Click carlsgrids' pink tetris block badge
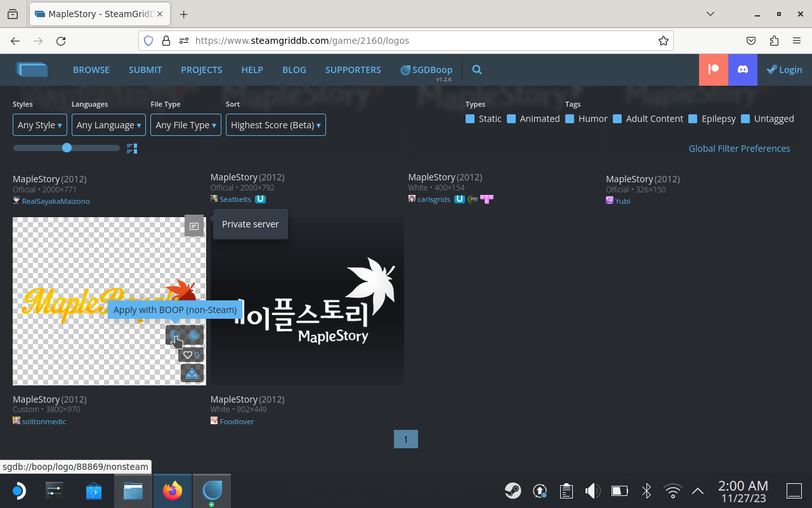 point(487,199)
